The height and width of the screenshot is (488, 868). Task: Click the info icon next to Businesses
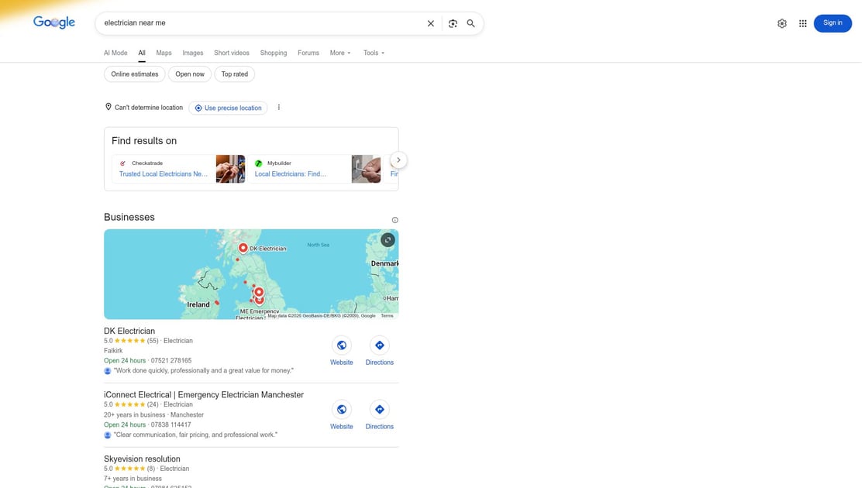394,220
